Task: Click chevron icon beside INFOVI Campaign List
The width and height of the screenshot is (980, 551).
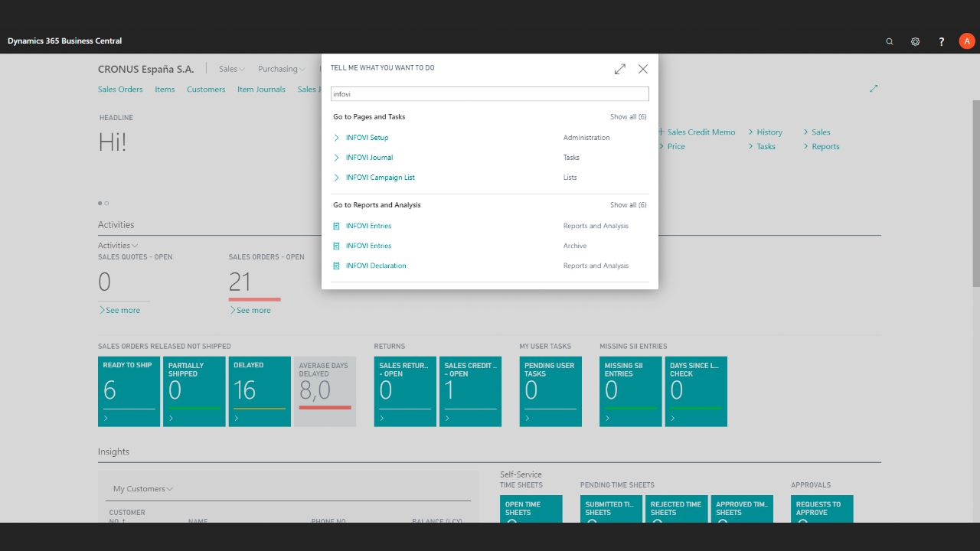Action: (336, 178)
